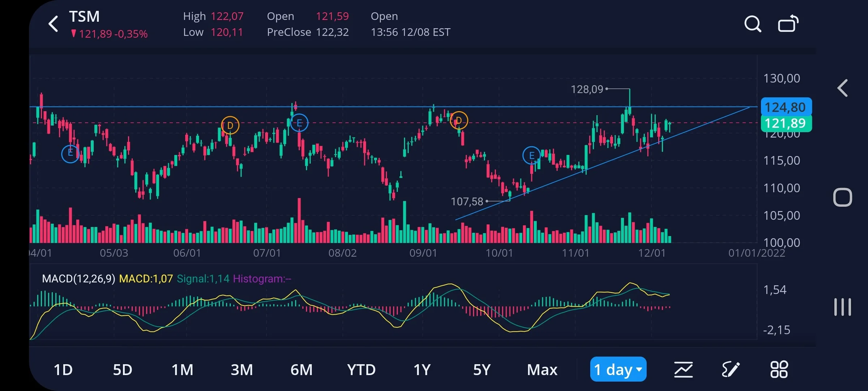
Task: Tap the Android back chevron
Action: pos(843,88)
